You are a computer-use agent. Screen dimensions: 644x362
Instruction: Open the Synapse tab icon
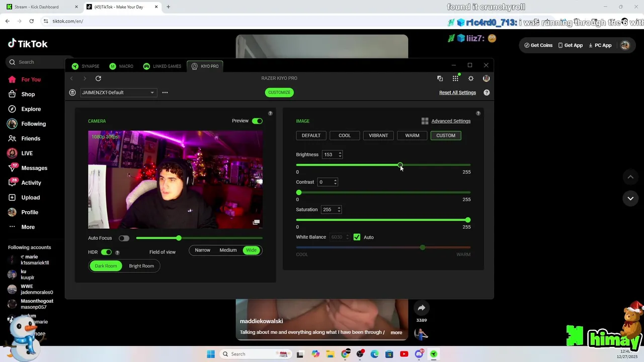click(x=75, y=66)
